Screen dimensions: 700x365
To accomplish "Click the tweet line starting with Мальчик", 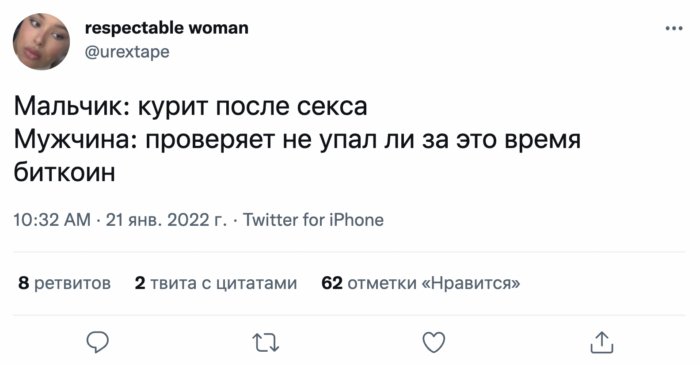I will pyautogui.click(x=191, y=107).
